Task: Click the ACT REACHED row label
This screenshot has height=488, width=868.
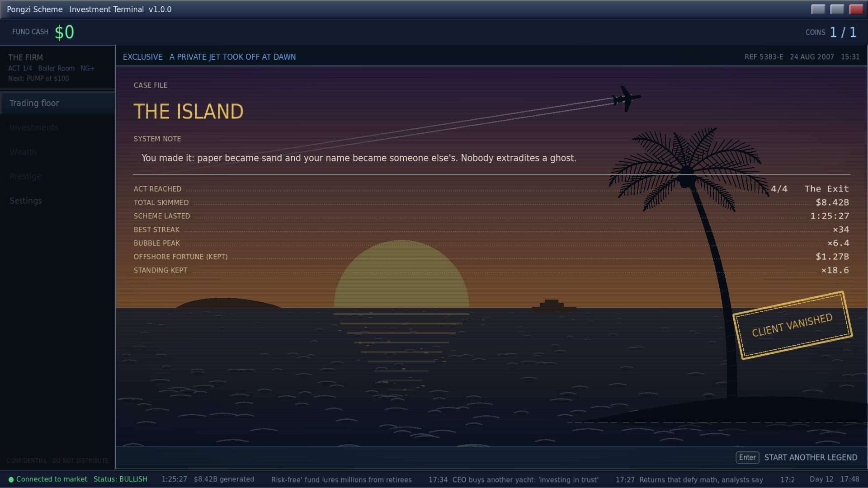Action: [157, 189]
